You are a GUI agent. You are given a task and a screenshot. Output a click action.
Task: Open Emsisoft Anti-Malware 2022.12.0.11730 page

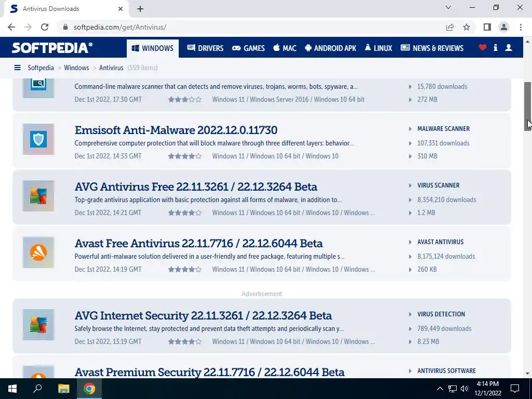(x=176, y=130)
